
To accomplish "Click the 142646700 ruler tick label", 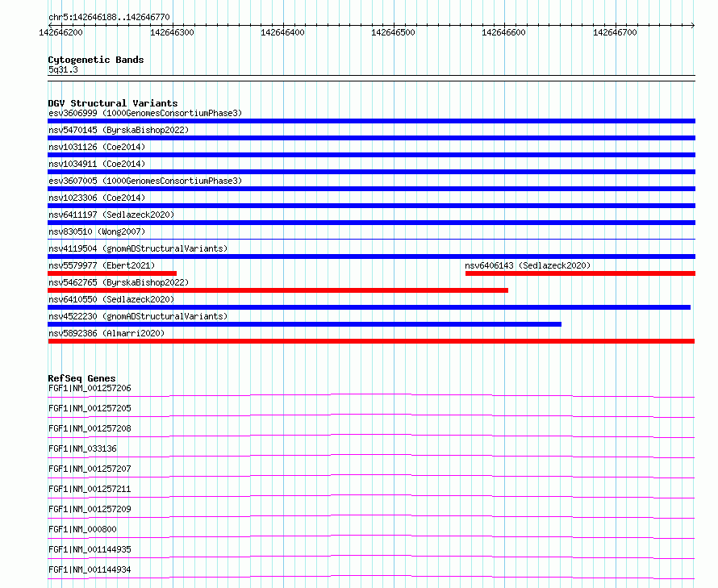I will pyautogui.click(x=615, y=32).
